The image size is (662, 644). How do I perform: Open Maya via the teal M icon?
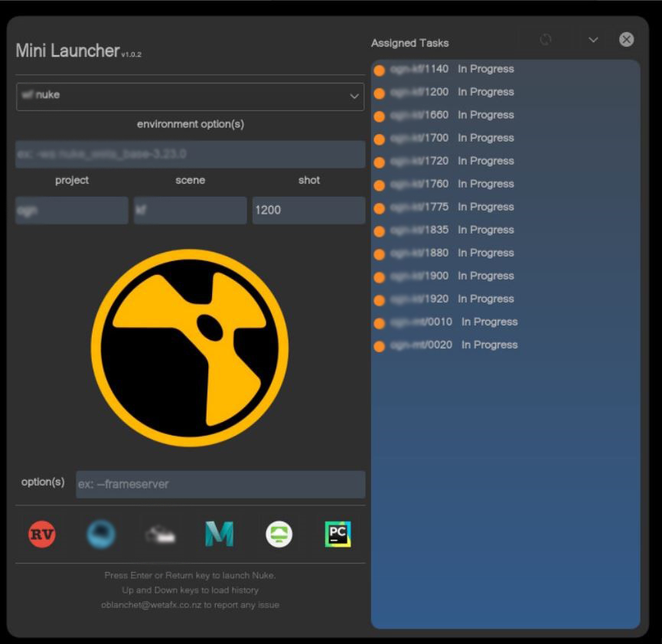pos(221,533)
